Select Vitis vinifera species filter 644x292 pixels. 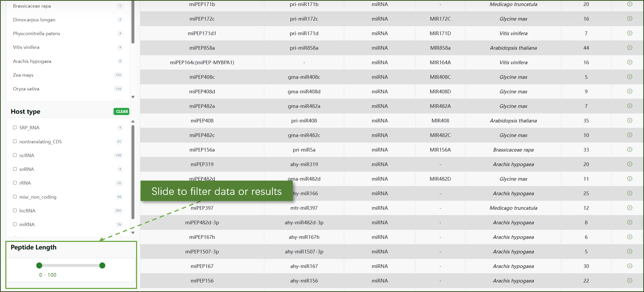pyautogui.click(x=26, y=47)
